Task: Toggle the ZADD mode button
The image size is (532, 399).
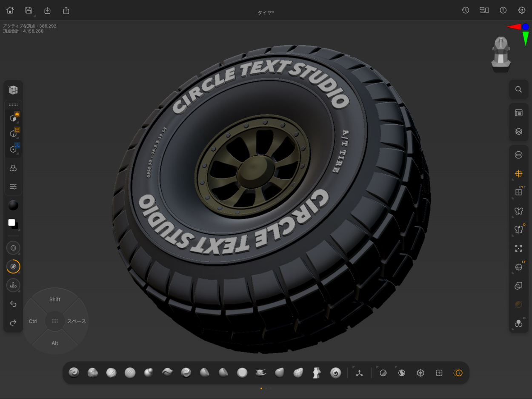Action: click(13, 285)
